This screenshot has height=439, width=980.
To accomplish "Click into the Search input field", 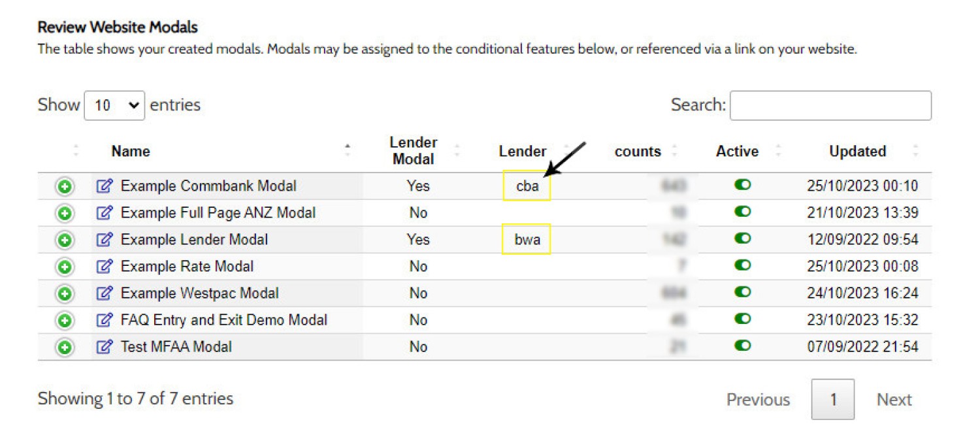I will click(x=830, y=106).
